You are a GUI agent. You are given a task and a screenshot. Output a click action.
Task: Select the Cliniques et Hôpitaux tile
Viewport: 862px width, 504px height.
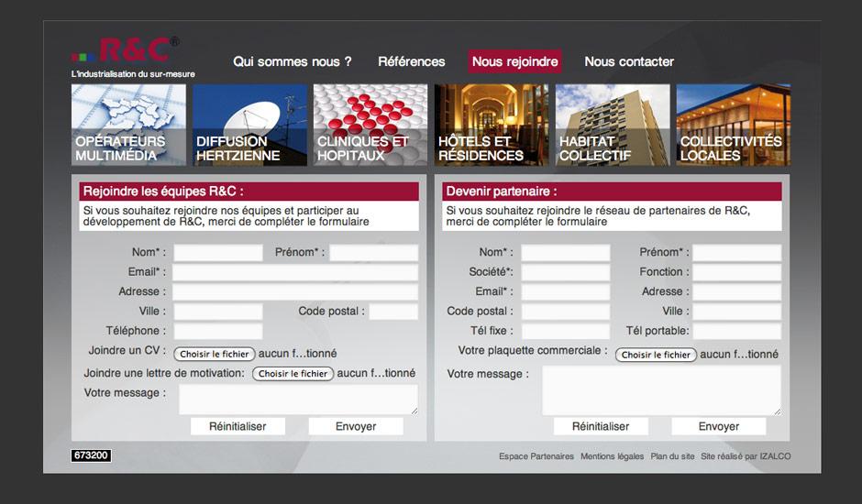(370, 125)
